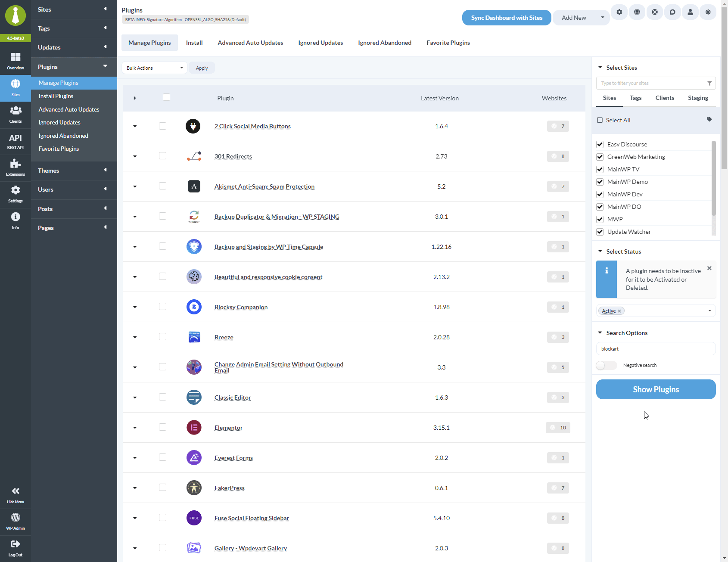Remove the Active status tag
The height and width of the screenshot is (562, 728).
click(619, 311)
